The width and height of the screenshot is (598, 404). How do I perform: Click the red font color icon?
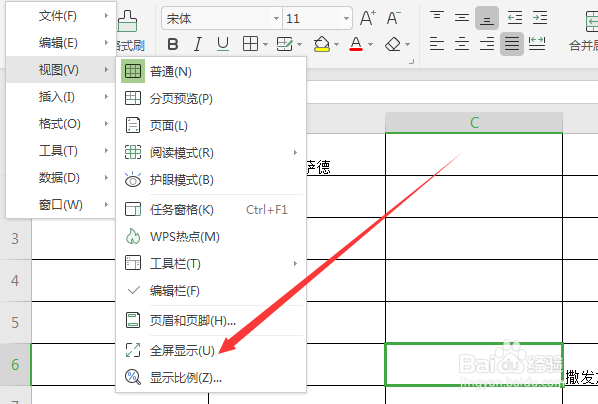click(x=356, y=44)
